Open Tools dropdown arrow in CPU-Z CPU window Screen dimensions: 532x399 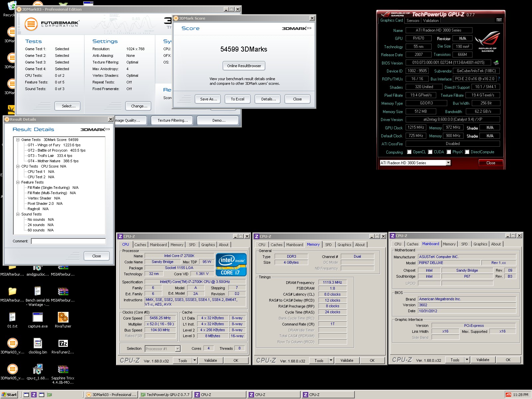point(195,360)
